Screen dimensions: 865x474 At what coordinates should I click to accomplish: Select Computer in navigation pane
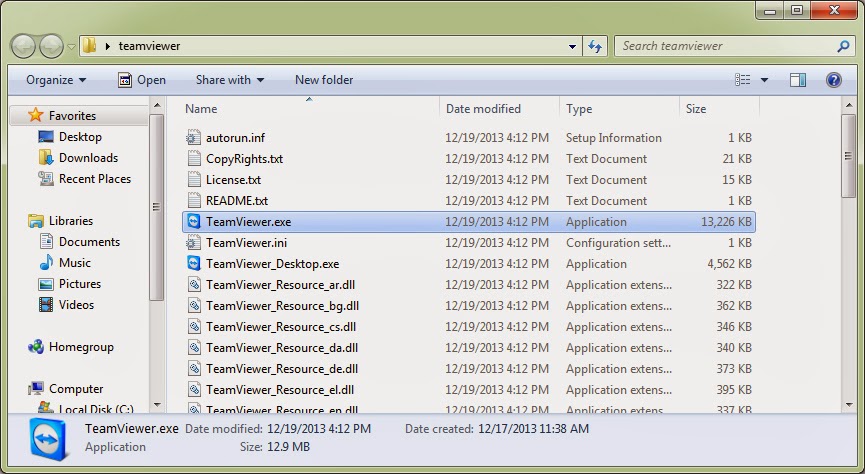point(76,388)
